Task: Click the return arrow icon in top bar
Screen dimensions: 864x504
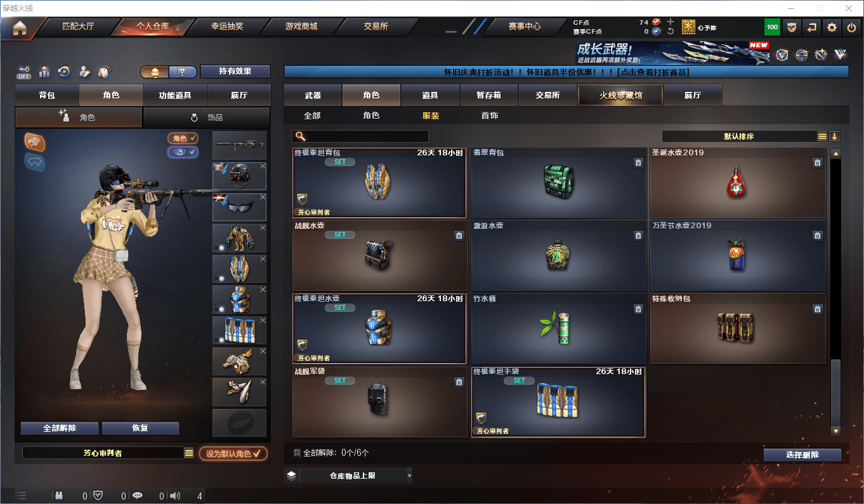Action: click(x=811, y=27)
